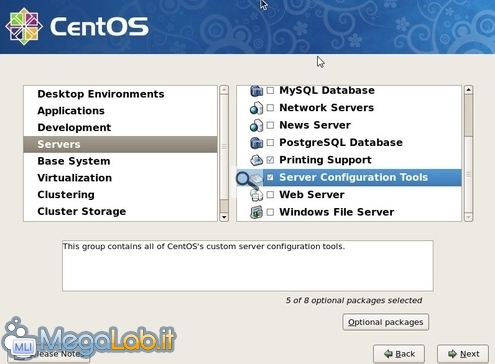Click the PostgreSQL Database label

pos(341,142)
